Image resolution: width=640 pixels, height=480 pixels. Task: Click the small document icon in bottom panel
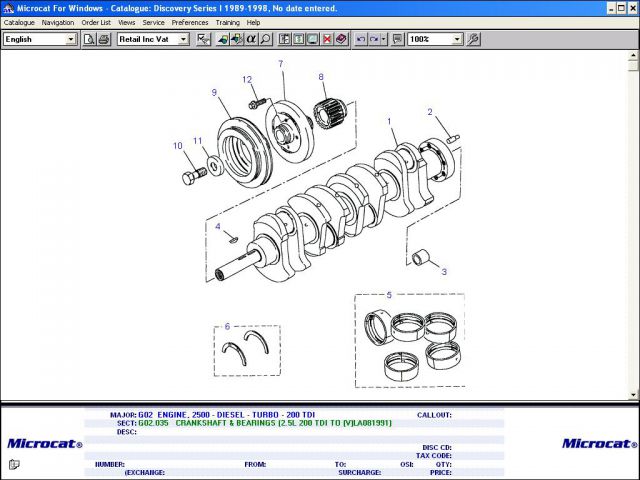point(14,464)
